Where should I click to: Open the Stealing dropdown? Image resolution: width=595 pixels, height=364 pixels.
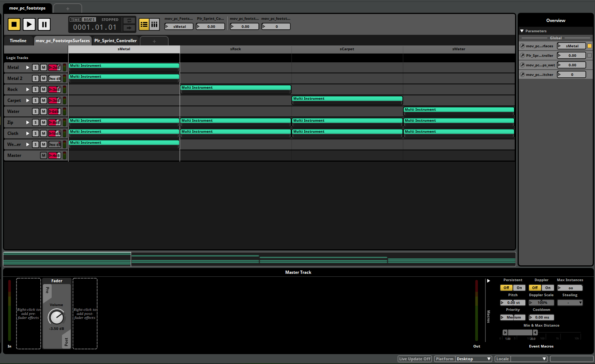tap(570, 303)
